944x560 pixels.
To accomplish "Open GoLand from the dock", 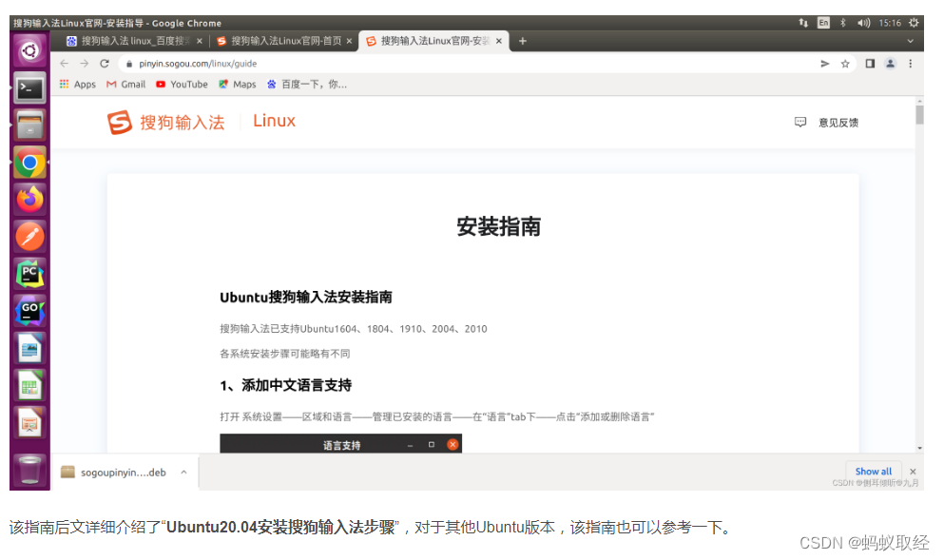I will tap(29, 311).
